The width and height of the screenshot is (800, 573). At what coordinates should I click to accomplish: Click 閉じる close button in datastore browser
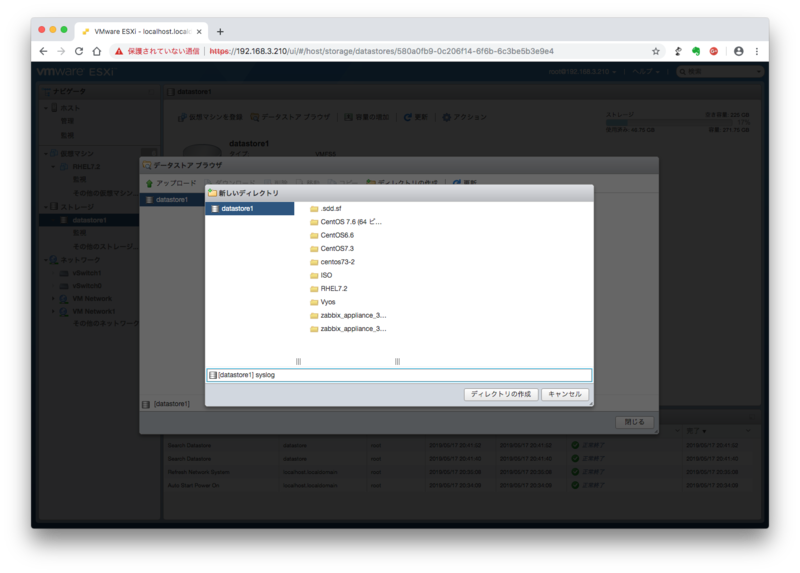point(635,422)
